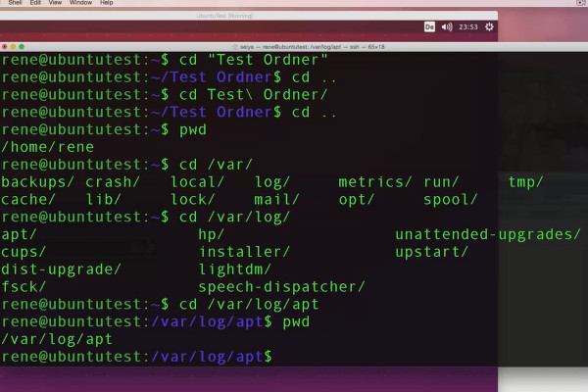The height and width of the screenshot is (392, 588).
Task: Click the 'unattended-upgrades/' entry
Action: 488,235
